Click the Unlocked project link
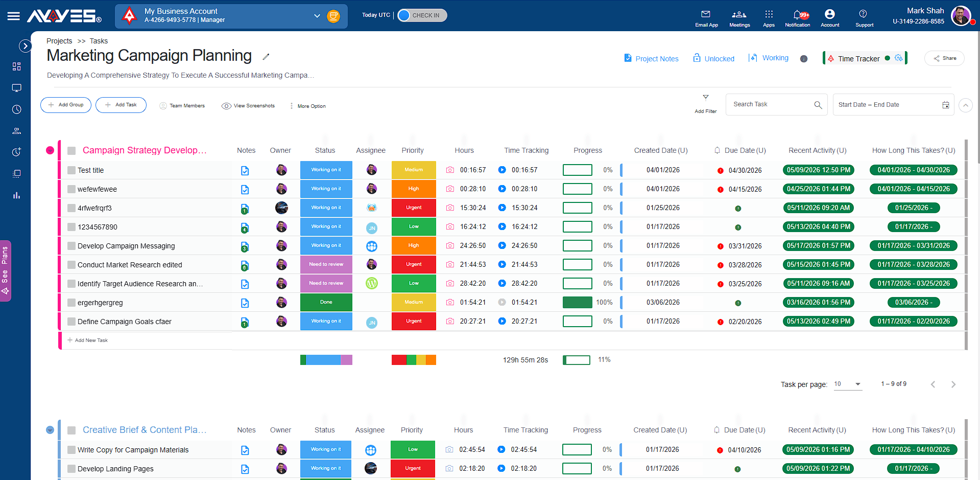This screenshot has width=980, height=480. (x=713, y=58)
